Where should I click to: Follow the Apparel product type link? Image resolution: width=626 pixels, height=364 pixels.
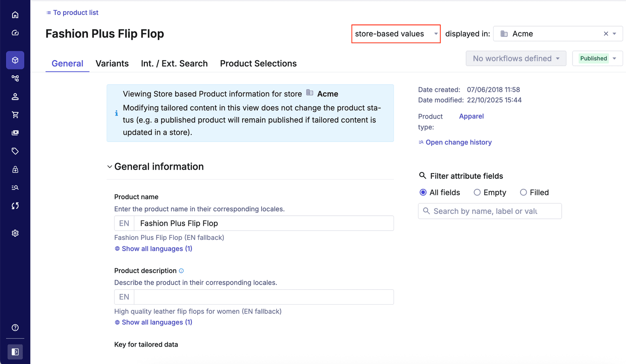[x=471, y=116]
